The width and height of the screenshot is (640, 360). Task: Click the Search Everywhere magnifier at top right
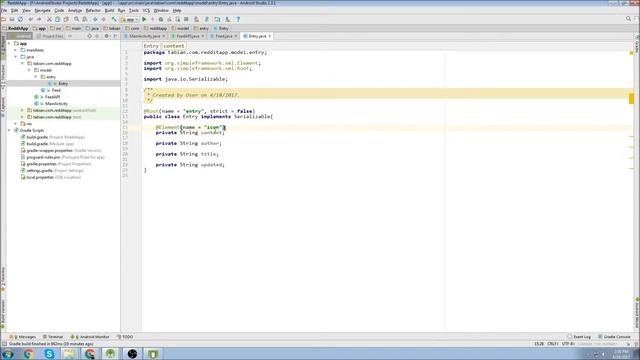coord(628,19)
